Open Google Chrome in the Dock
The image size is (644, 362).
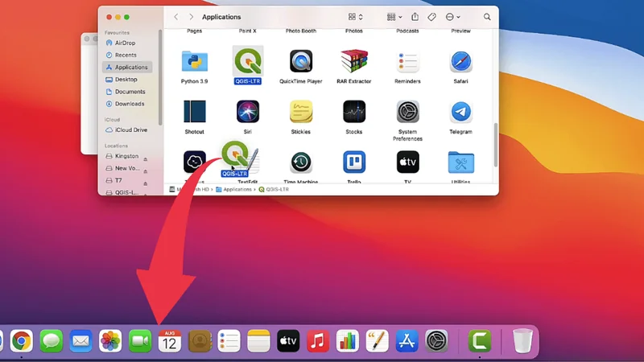(x=22, y=341)
